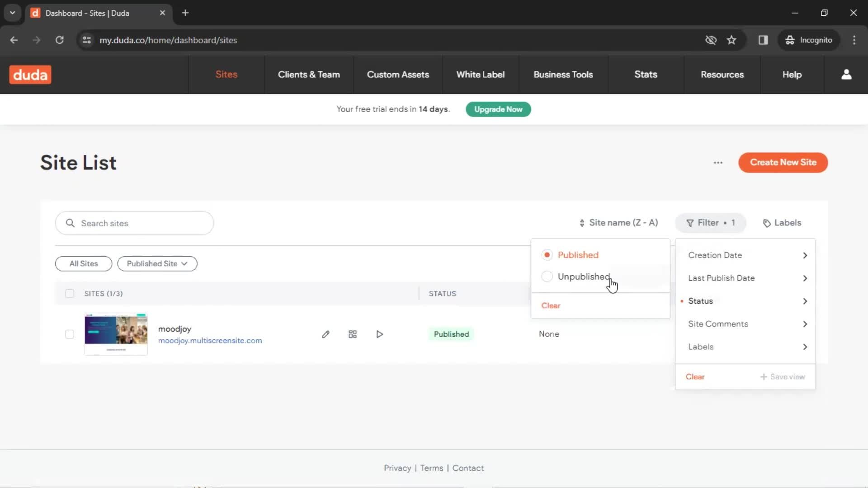Viewport: 868px width, 488px height.
Task: Select the Unpublished radio option
Action: click(547, 277)
